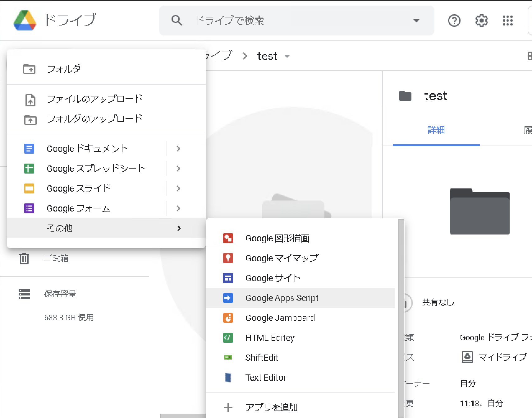
Task: Click the new folder icon
Action: pos(29,69)
